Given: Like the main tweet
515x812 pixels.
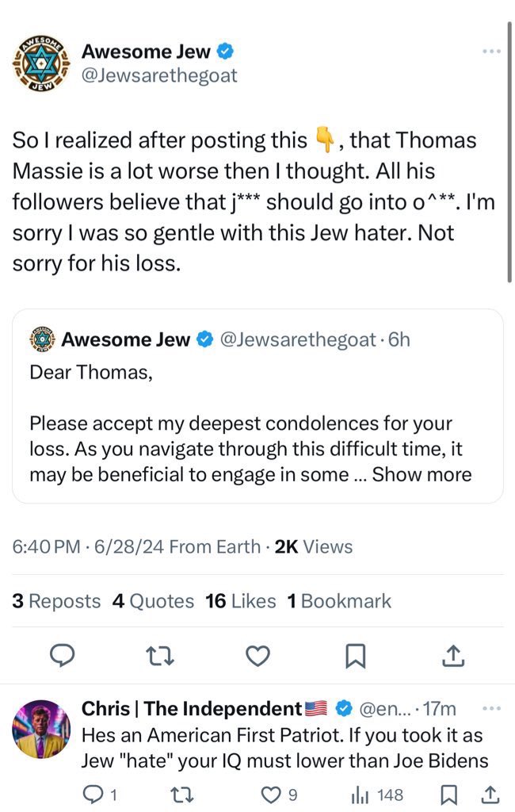Looking at the screenshot, I should pyautogui.click(x=257, y=655).
